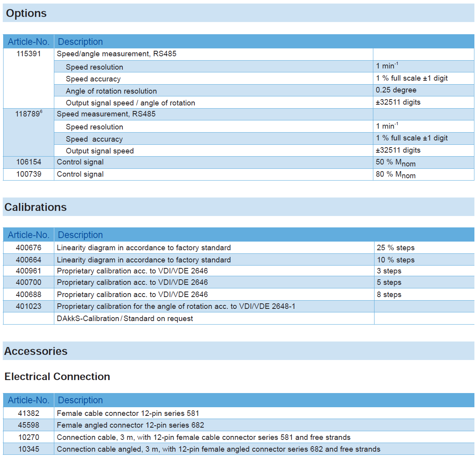Image resolution: width=476 pixels, height=456 pixels.
Task: Click the Options section heading
Action: [x=26, y=13]
